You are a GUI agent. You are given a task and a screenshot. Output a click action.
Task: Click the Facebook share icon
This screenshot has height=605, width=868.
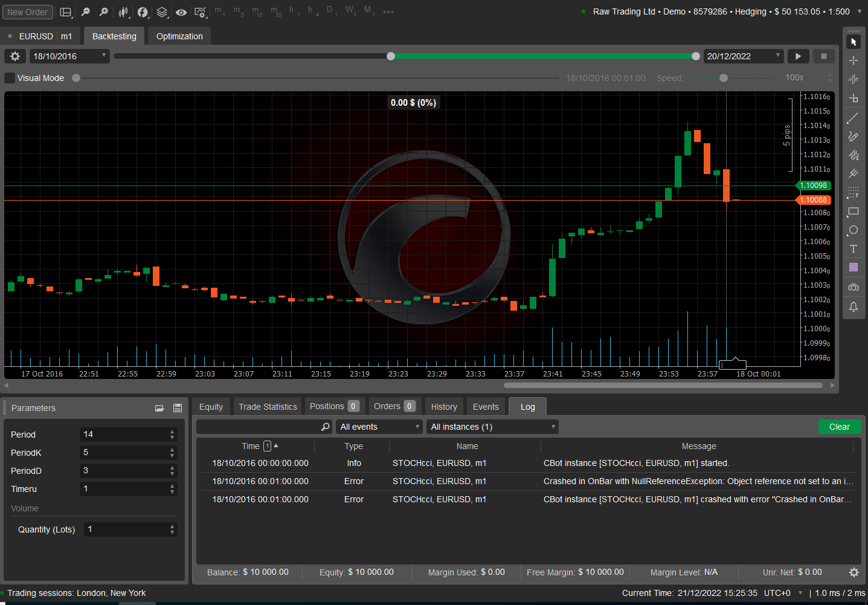coord(143,12)
